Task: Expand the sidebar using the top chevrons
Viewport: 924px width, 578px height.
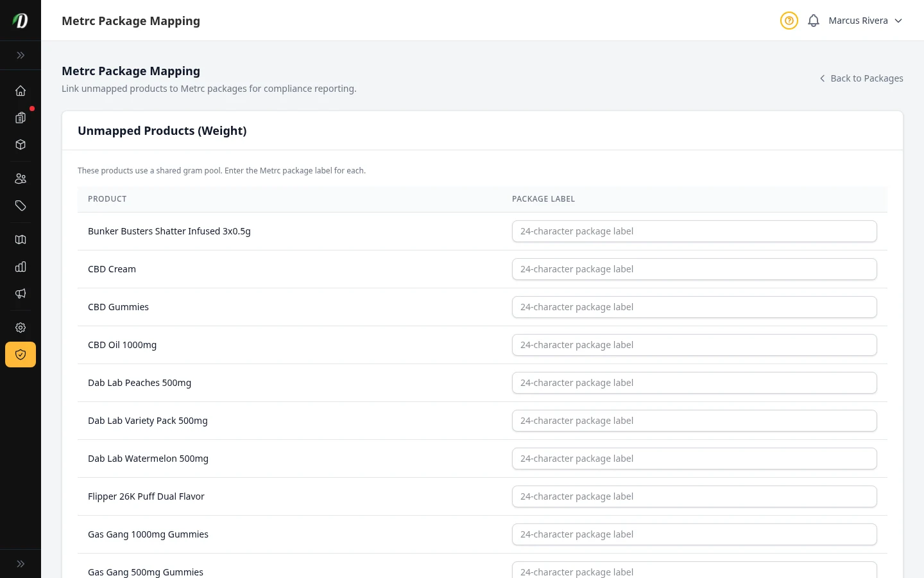Action: (x=21, y=55)
